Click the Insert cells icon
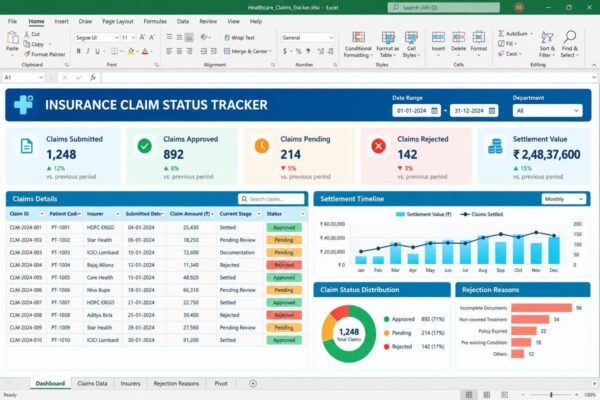This screenshot has width=600, height=400. click(438, 37)
